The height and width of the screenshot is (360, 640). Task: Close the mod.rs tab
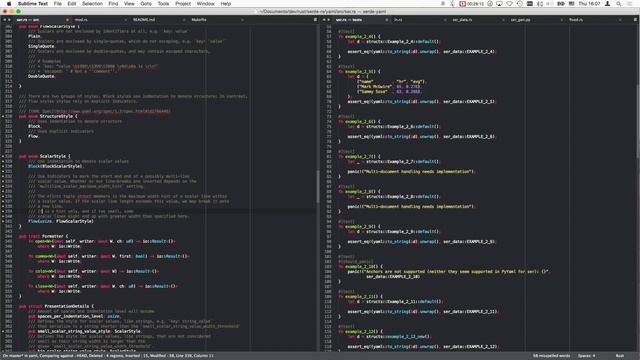click(x=125, y=20)
